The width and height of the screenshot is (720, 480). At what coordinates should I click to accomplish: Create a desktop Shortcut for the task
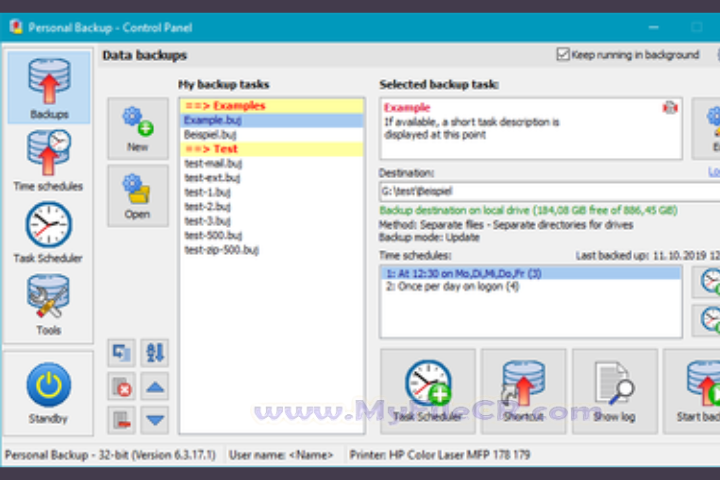click(x=523, y=391)
